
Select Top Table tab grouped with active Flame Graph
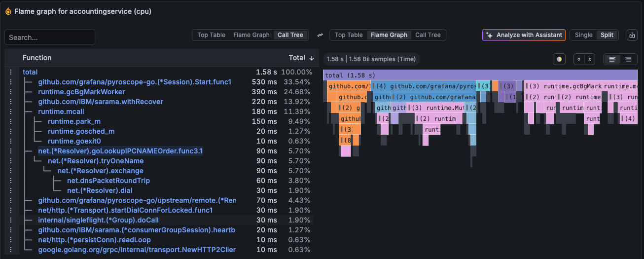349,35
